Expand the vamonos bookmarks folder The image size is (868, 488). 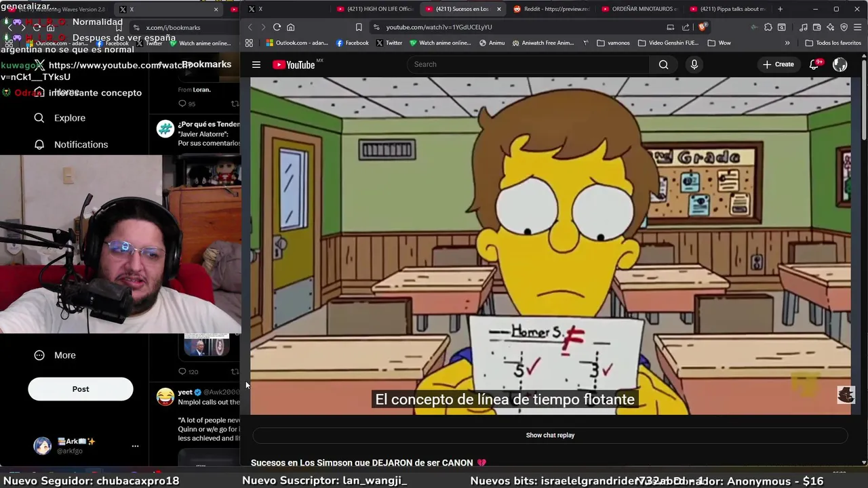point(613,43)
